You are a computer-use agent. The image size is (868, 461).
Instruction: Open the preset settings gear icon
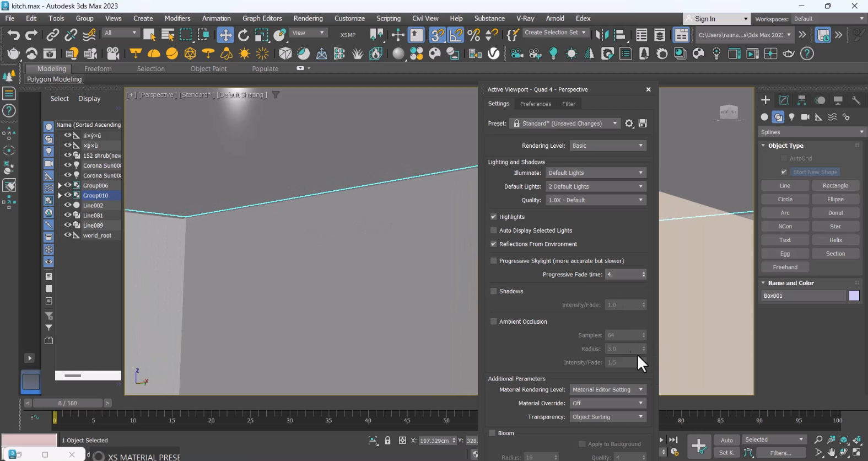[629, 124]
